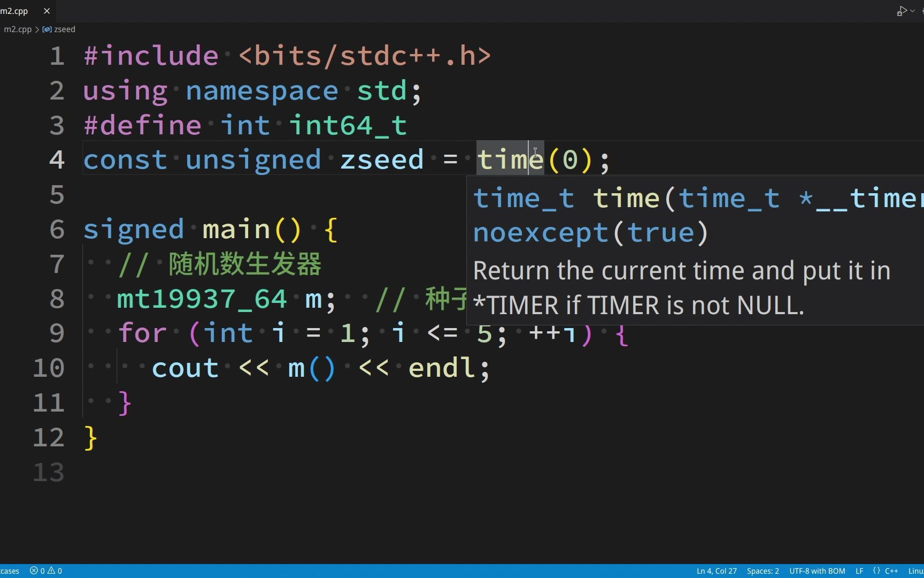924x578 pixels.
Task: Click the Debug/Run file icon in title bar
Action: pos(902,11)
